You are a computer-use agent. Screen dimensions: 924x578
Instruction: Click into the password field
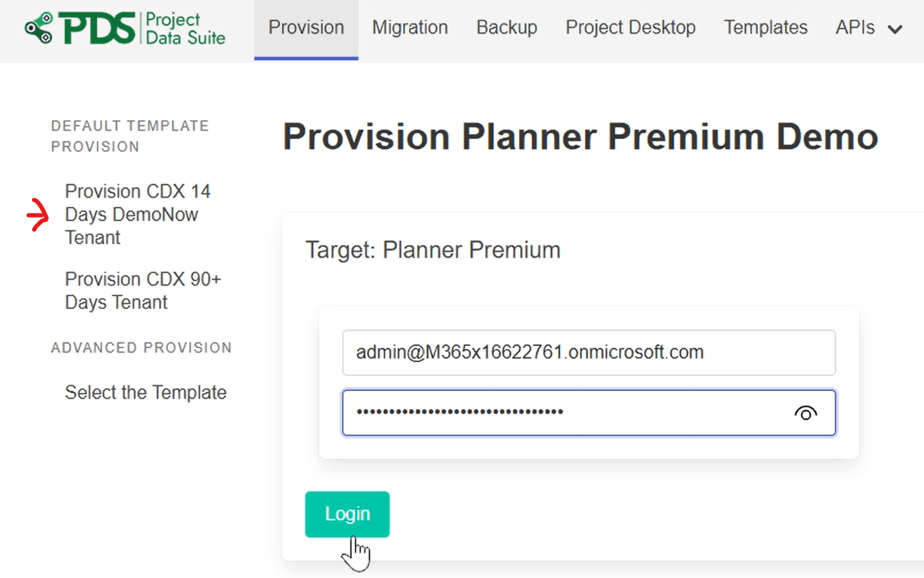(588, 412)
